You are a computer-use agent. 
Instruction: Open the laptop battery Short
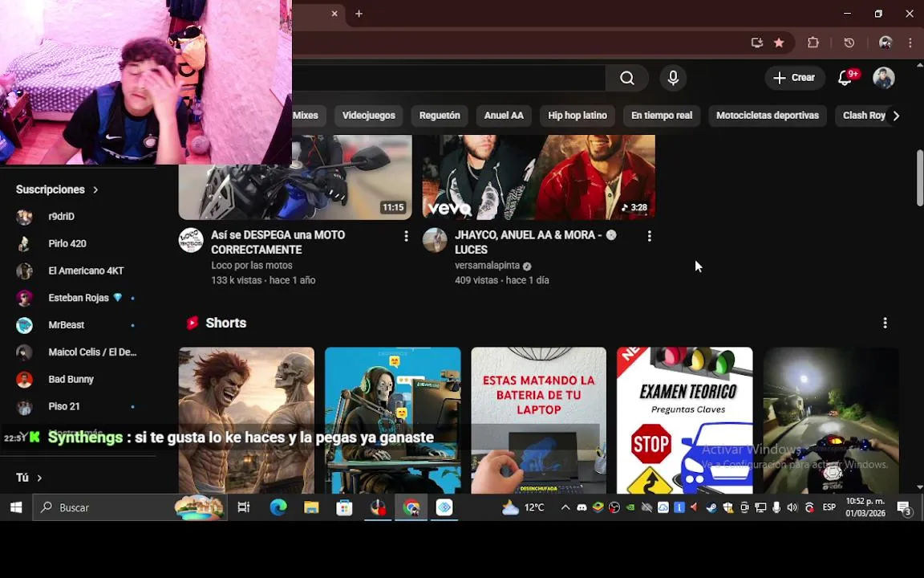[x=539, y=420]
